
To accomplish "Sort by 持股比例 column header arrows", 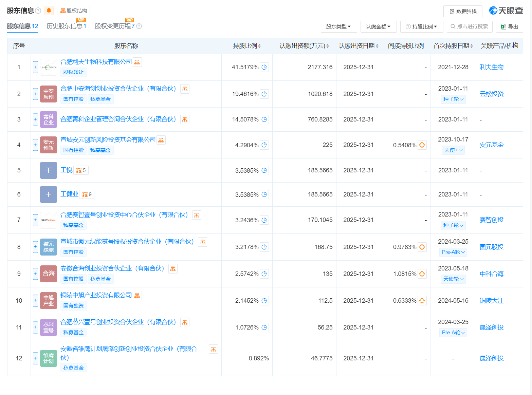I will coord(259,46).
